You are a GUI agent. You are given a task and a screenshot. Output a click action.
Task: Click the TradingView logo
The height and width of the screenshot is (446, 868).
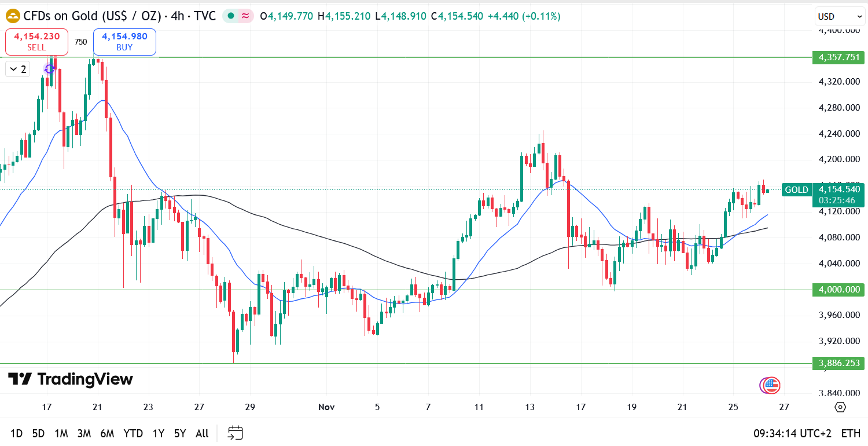coord(70,379)
